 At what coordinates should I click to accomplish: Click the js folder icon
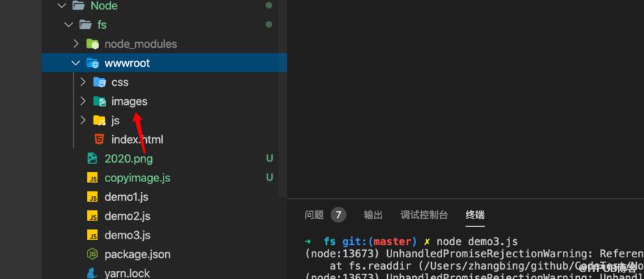(99, 120)
